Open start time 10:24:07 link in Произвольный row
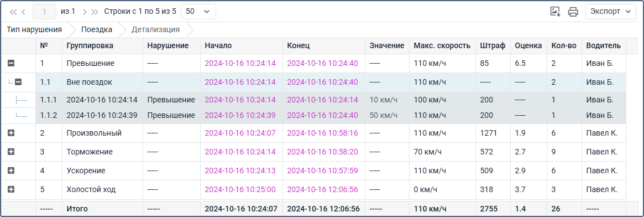 pyautogui.click(x=240, y=133)
